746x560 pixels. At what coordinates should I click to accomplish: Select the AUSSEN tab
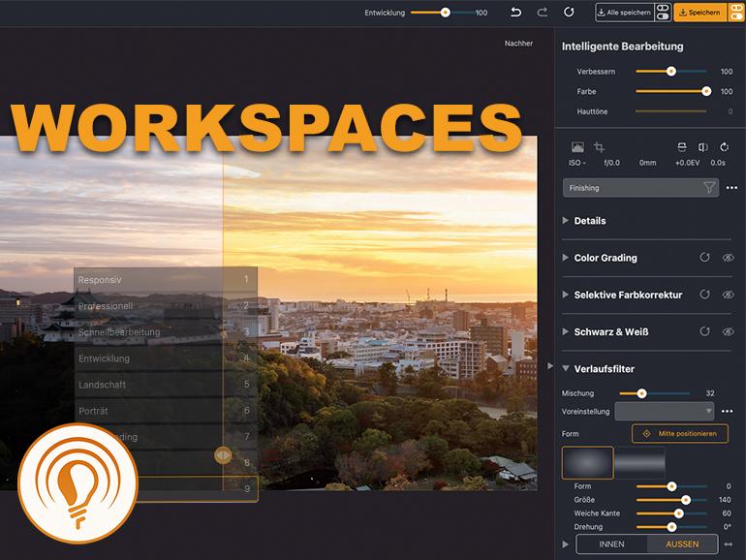click(x=682, y=544)
